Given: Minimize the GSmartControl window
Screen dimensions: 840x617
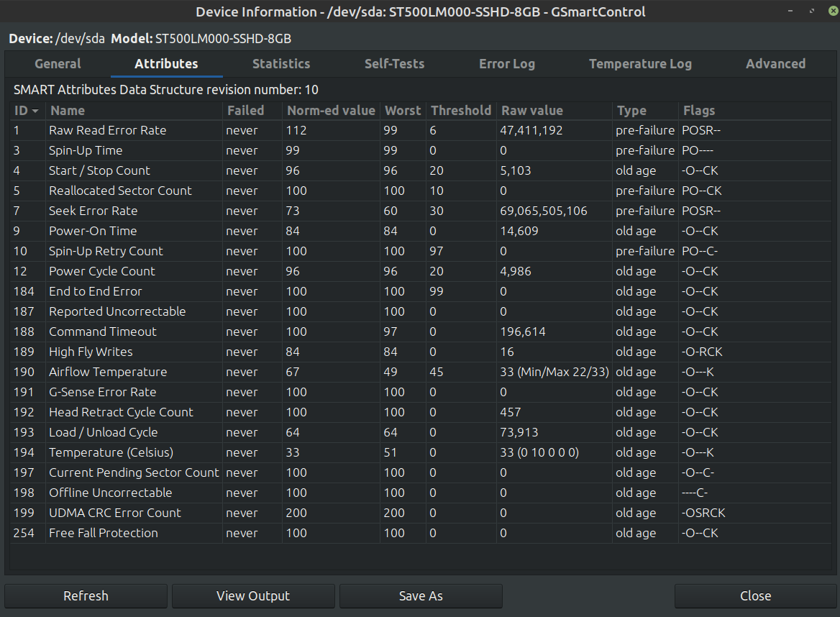Looking at the screenshot, I should [790, 12].
